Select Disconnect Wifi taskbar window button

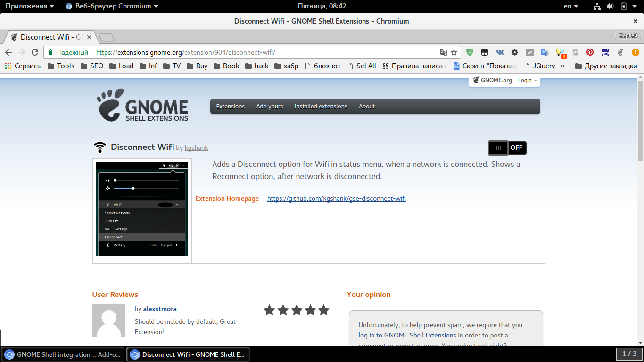pos(188,354)
